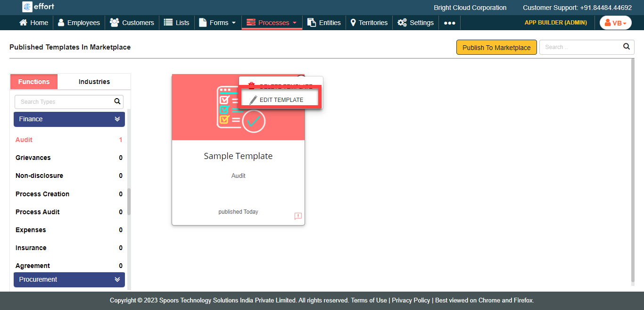The image size is (644, 310).
Task: Choose Edit Template from popup menu
Action: click(281, 100)
